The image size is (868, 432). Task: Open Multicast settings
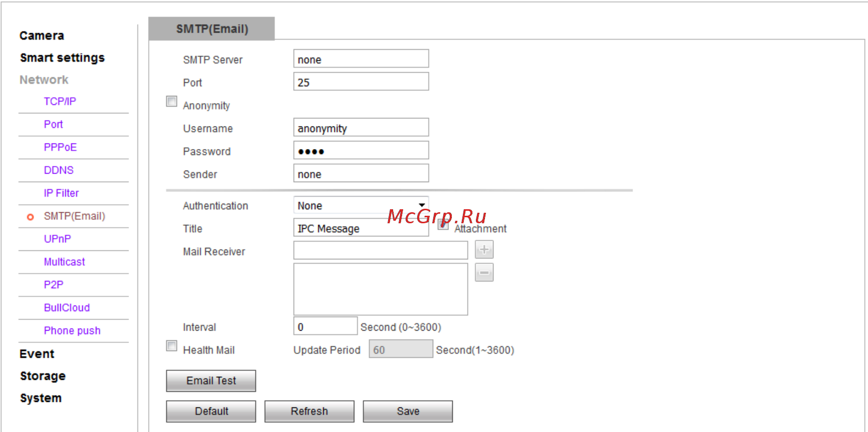coord(64,262)
